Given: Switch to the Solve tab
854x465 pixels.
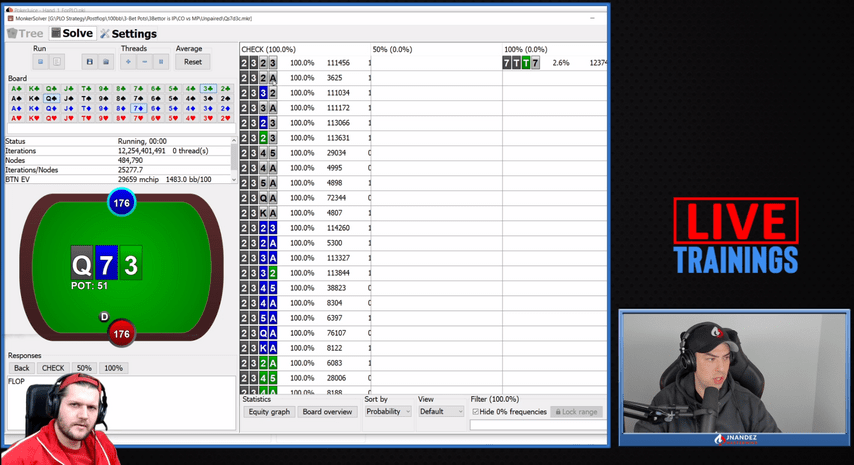Looking at the screenshot, I should tap(72, 33).
